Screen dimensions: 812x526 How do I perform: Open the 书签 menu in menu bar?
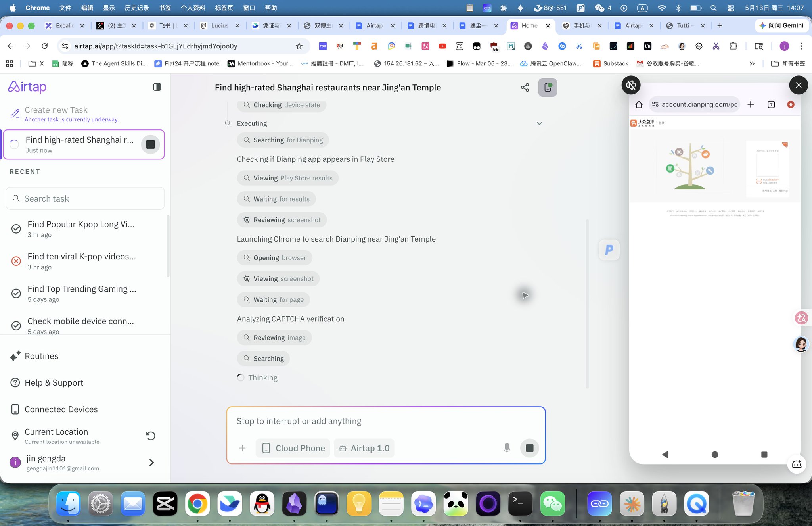point(165,8)
